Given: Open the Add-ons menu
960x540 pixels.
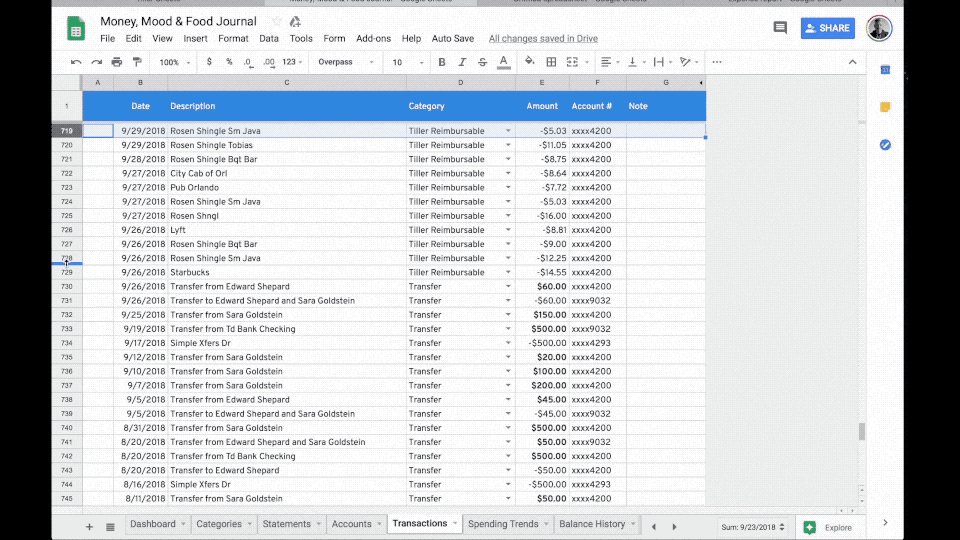Looking at the screenshot, I should click(x=373, y=38).
